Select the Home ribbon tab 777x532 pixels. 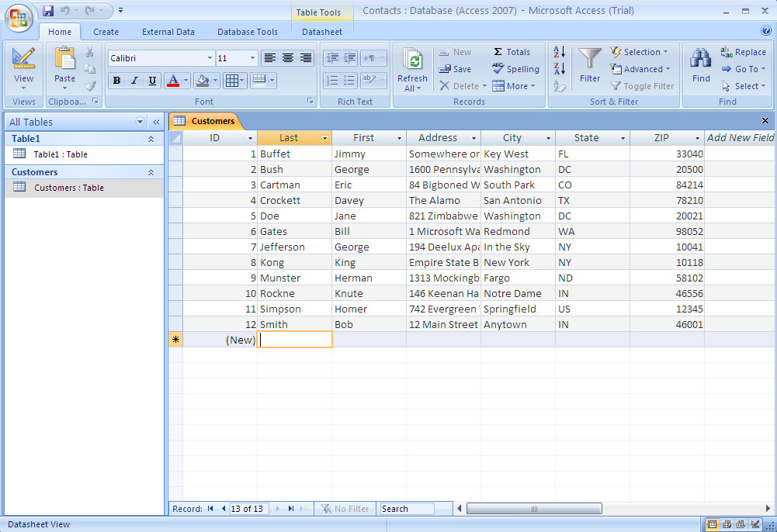(x=60, y=32)
